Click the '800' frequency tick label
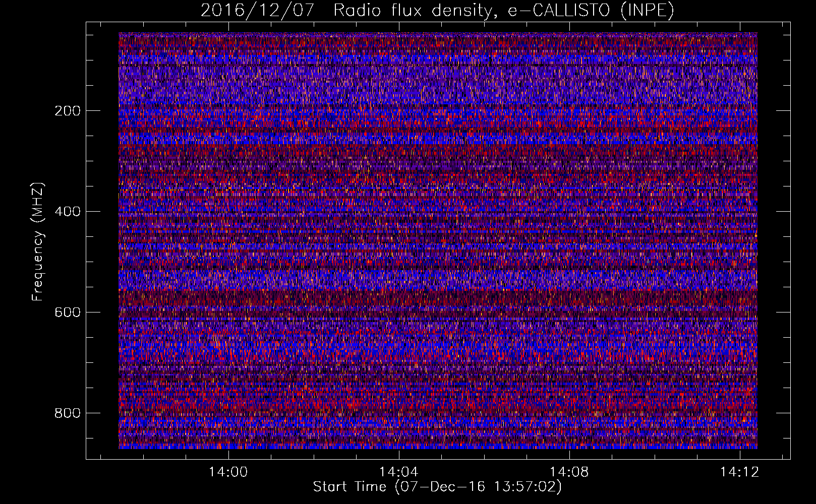The image size is (816, 504). [x=67, y=413]
